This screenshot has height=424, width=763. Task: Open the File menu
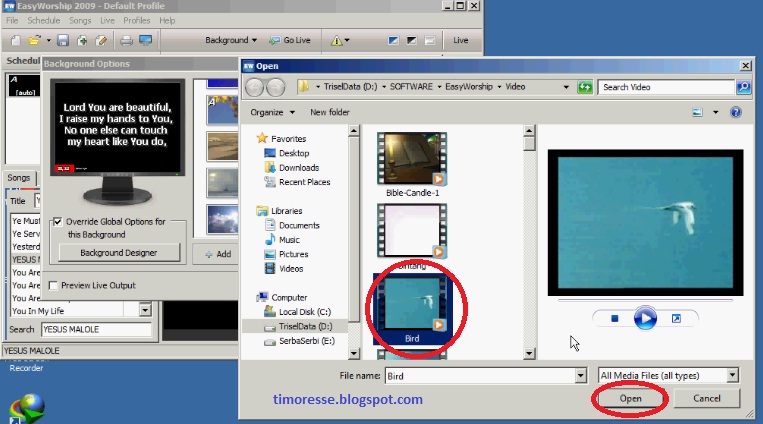click(12, 20)
